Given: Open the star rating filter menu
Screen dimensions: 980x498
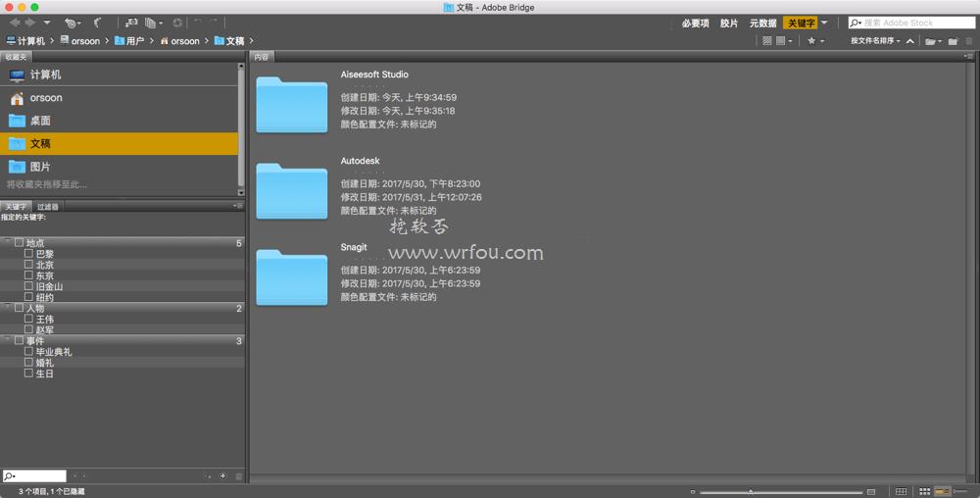Looking at the screenshot, I should pyautogui.click(x=815, y=40).
